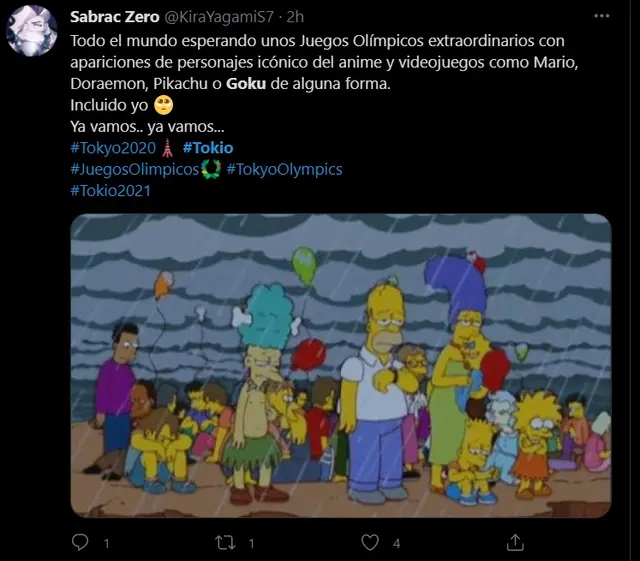Select the #Tokio2021 hashtag

[x=111, y=191]
